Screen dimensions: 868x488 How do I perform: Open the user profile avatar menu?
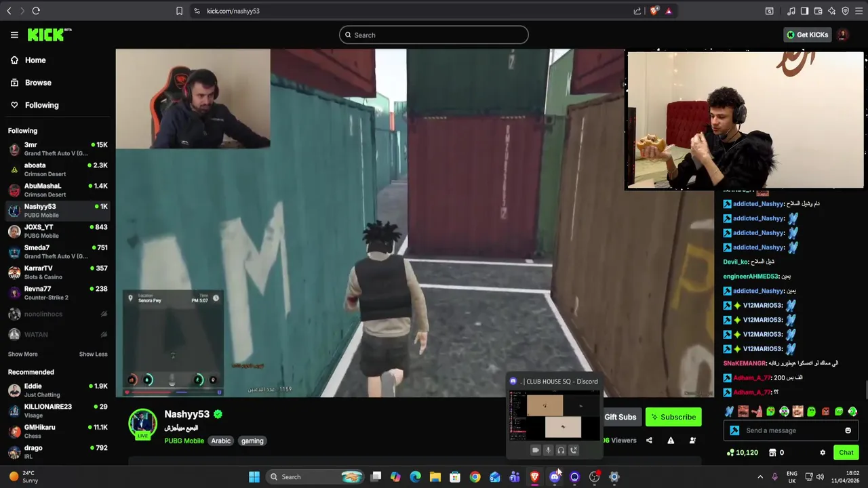tap(842, 35)
